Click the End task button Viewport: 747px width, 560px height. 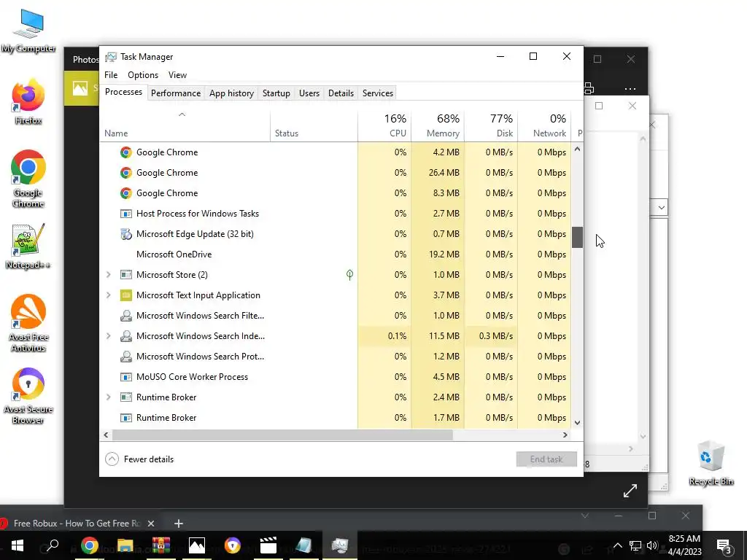coord(546,459)
